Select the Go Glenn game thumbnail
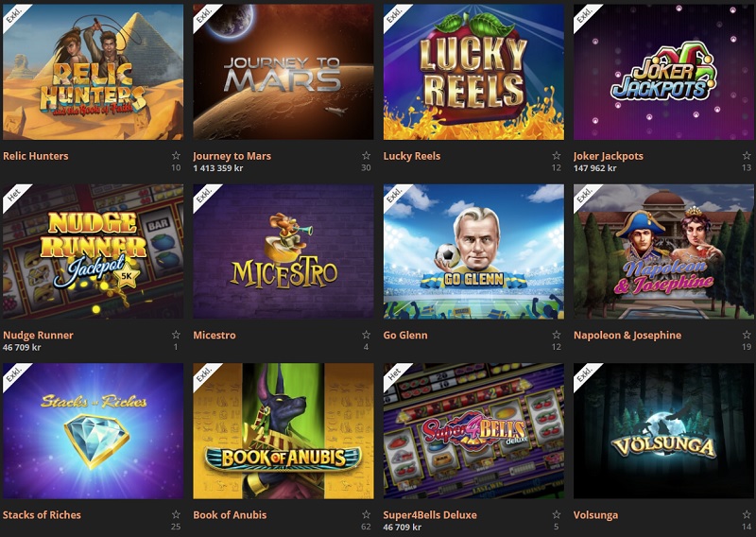Screen dimensions: 756x537 (473, 251)
